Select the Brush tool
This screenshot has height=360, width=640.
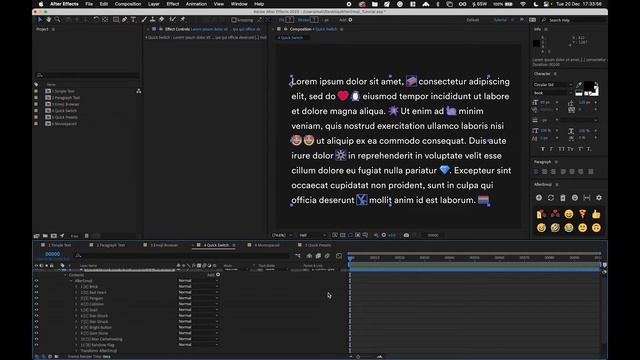click(x=144, y=20)
